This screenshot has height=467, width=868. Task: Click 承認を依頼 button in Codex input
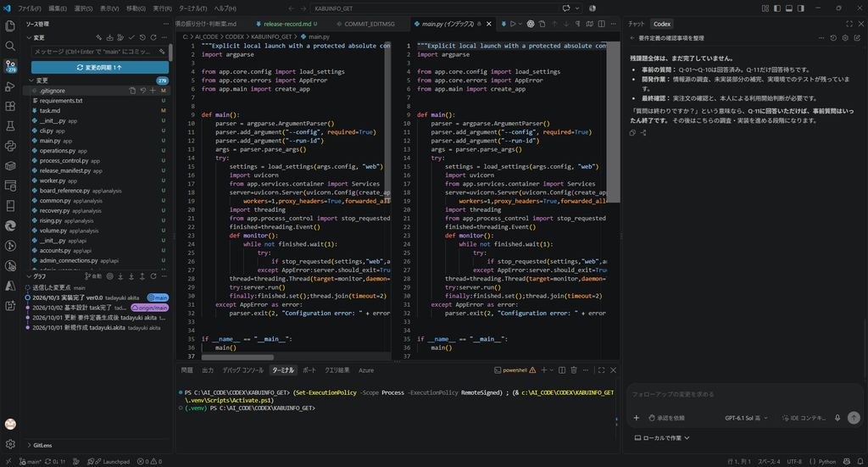[x=666, y=418]
